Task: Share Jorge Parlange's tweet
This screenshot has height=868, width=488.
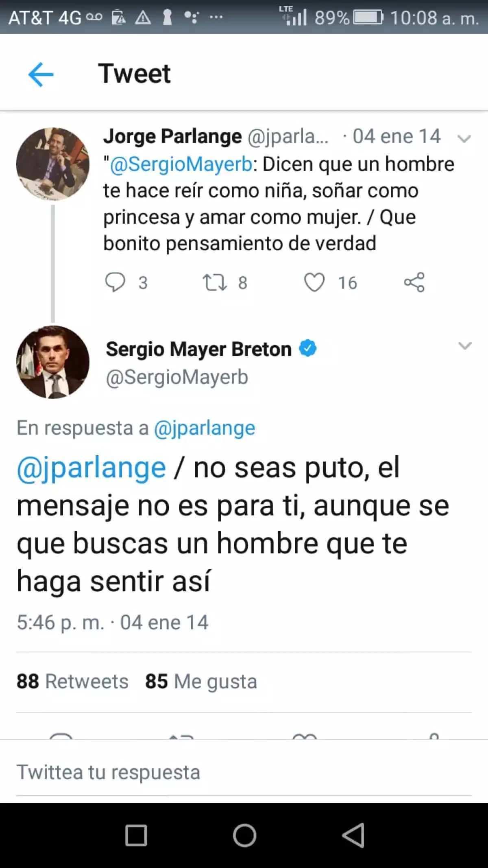Action: click(x=414, y=282)
